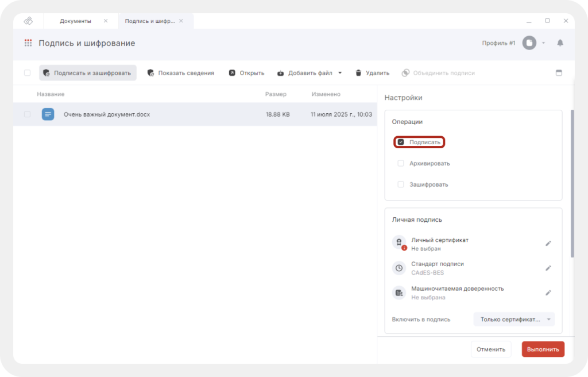Open notifications bell icon

coord(560,43)
